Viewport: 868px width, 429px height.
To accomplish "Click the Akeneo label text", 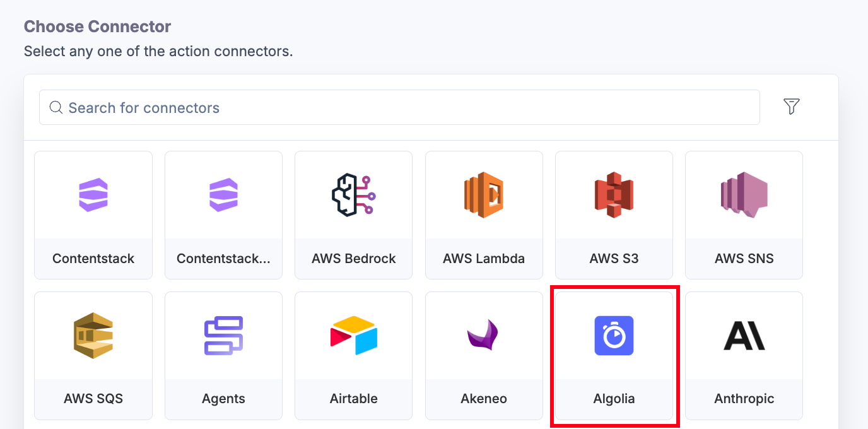I will click(x=484, y=398).
